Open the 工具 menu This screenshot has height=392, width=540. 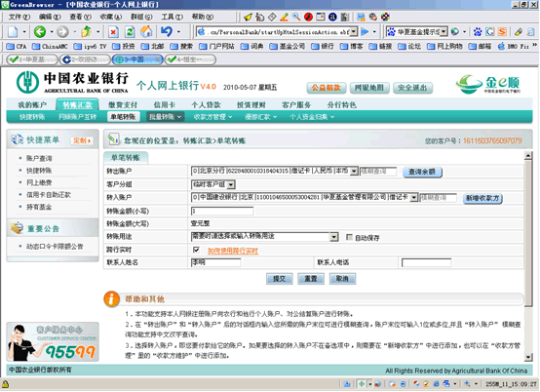point(173,17)
